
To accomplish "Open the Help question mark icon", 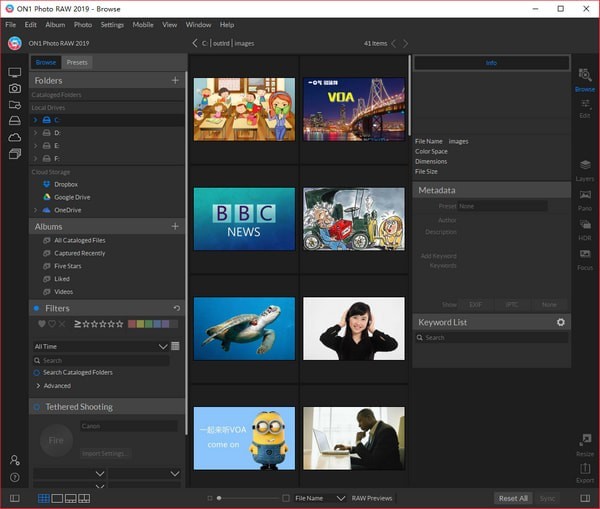I will click(x=14, y=477).
